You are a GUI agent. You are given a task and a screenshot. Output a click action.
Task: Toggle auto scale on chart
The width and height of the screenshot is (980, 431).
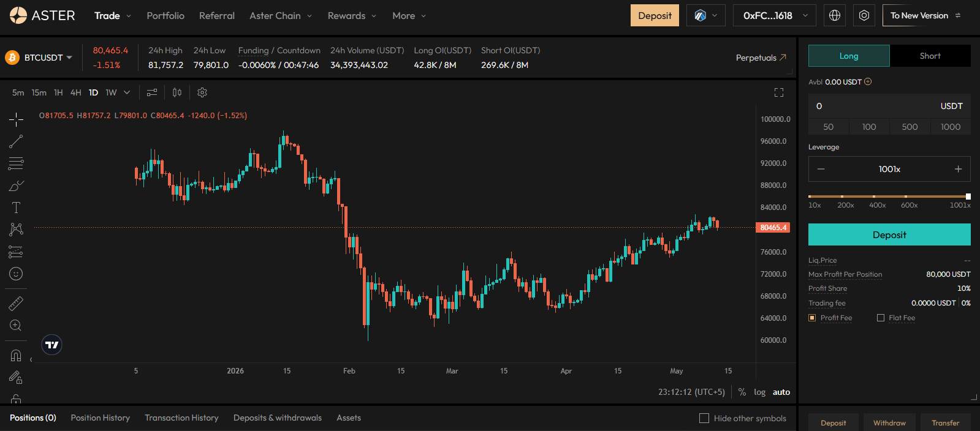pyautogui.click(x=781, y=392)
